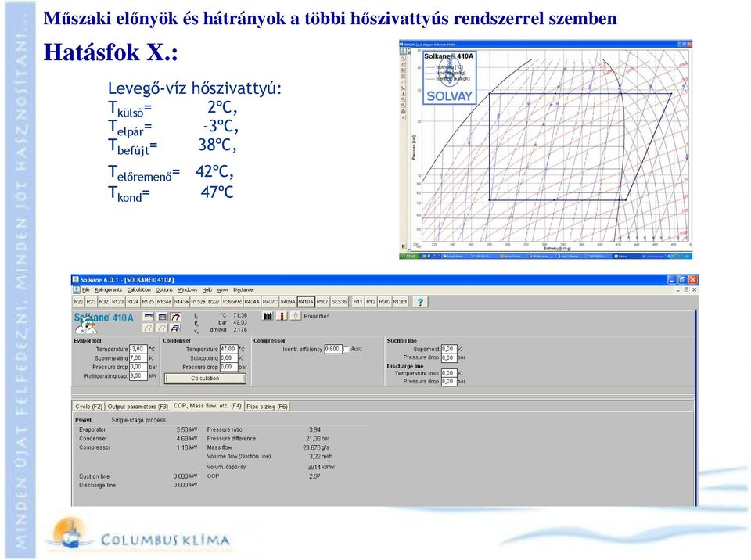Open the File menu

(x=86, y=290)
